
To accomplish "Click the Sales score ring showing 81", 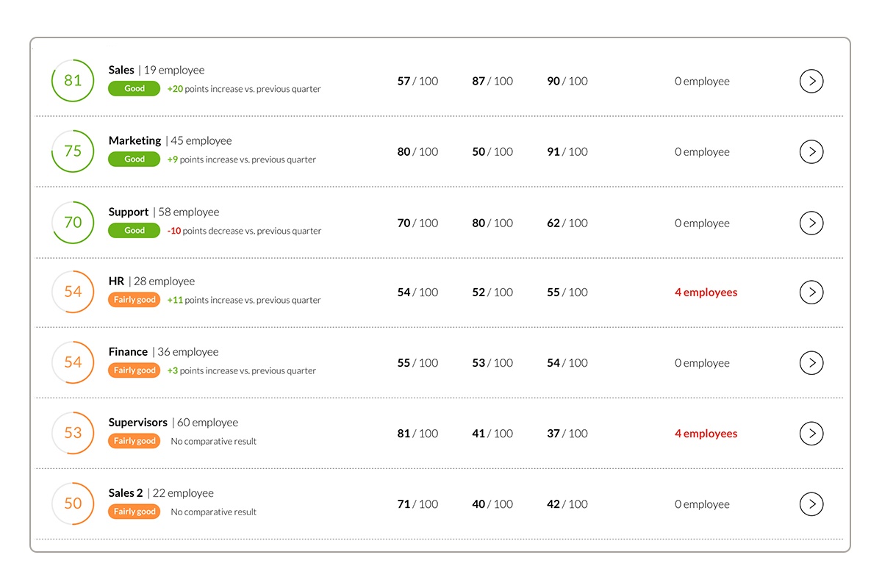I will point(73,80).
